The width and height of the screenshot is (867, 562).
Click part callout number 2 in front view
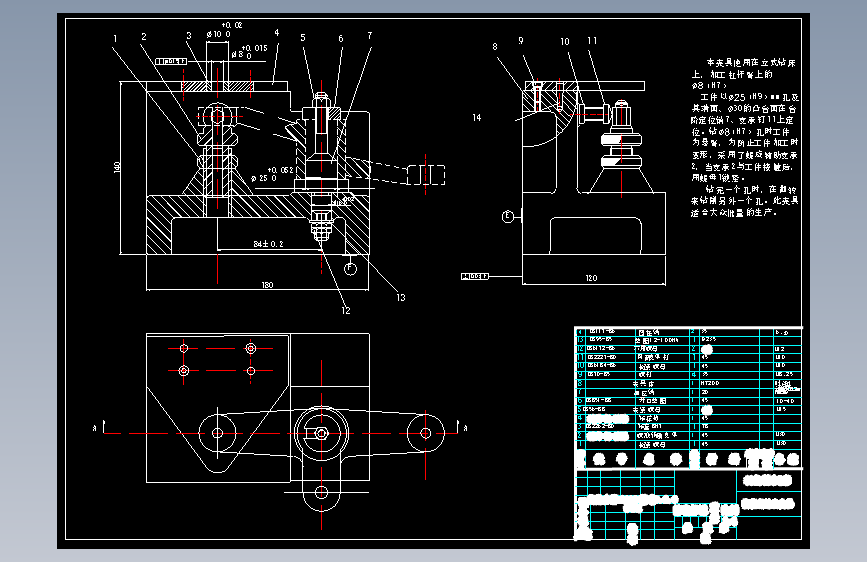coord(144,37)
